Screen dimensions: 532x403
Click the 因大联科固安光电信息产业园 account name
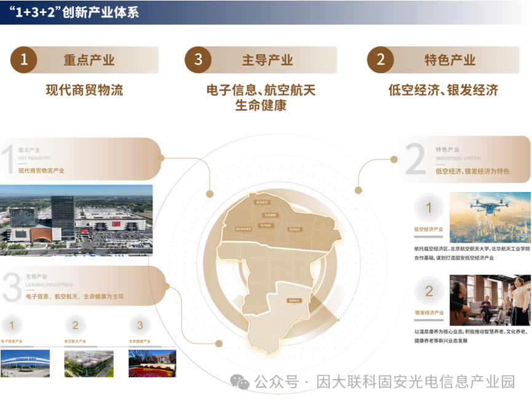pos(415,382)
